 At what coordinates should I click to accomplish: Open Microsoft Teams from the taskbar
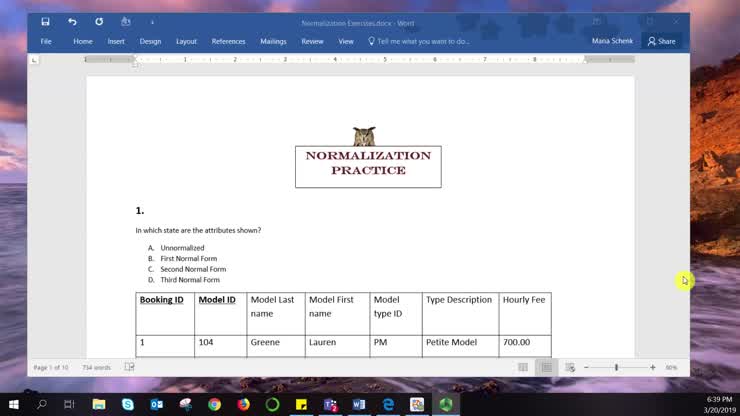click(330, 405)
